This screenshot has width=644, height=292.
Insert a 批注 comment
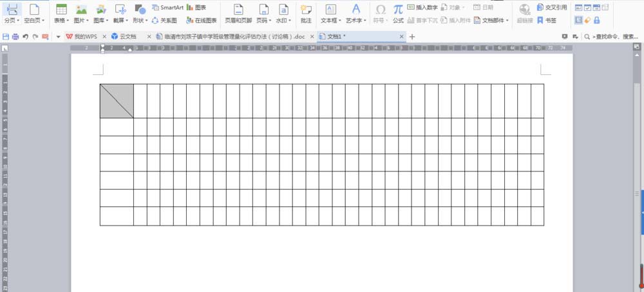305,13
